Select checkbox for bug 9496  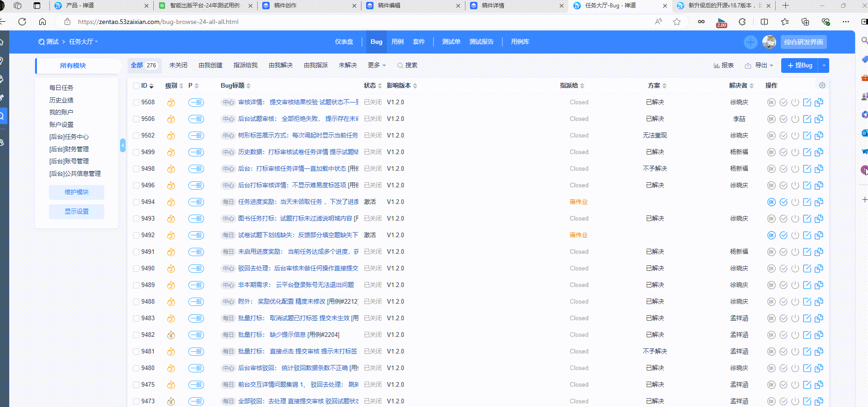point(136,186)
